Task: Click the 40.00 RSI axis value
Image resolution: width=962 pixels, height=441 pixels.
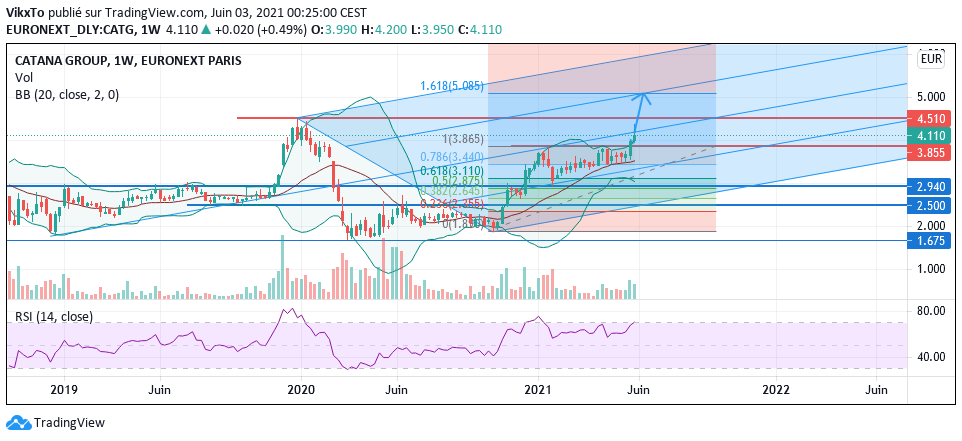Action: [931, 356]
